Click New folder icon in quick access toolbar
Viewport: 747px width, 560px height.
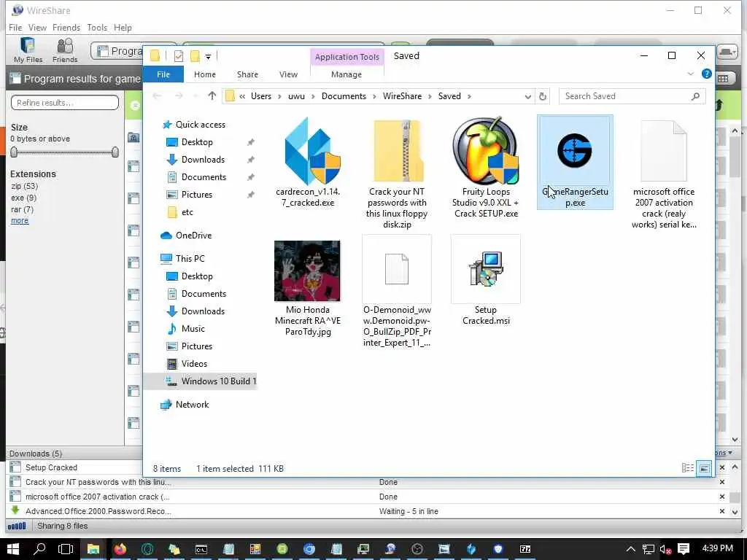click(x=195, y=56)
